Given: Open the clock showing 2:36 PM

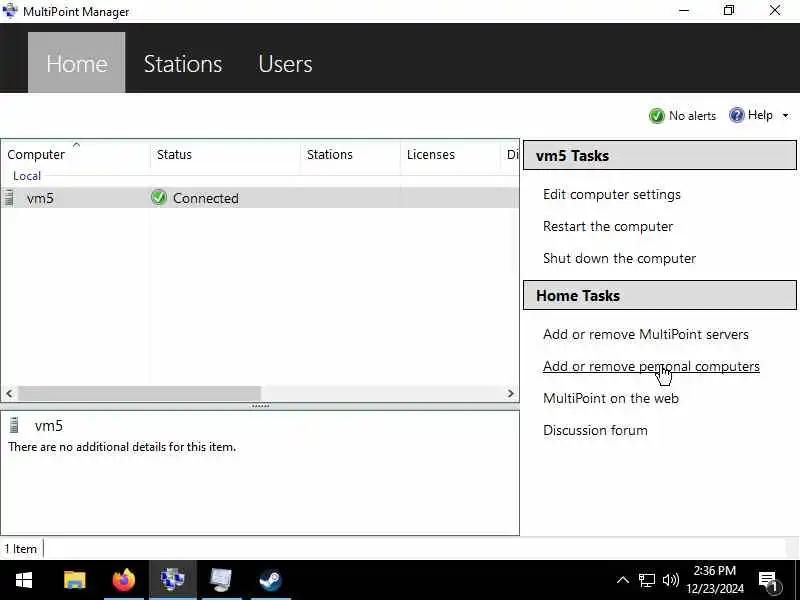Looking at the screenshot, I should [715, 580].
